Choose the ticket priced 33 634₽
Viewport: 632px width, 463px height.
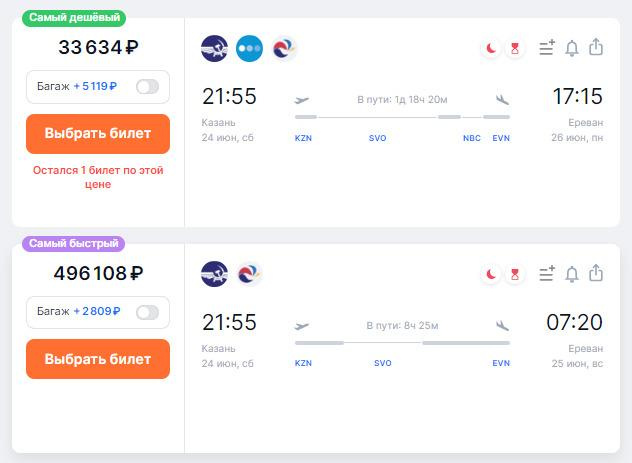(98, 134)
